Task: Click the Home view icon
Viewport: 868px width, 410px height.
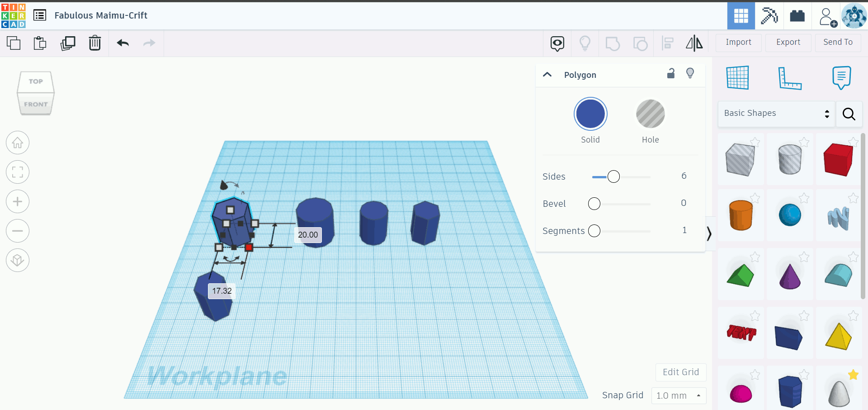Action: tap(17, 143)
